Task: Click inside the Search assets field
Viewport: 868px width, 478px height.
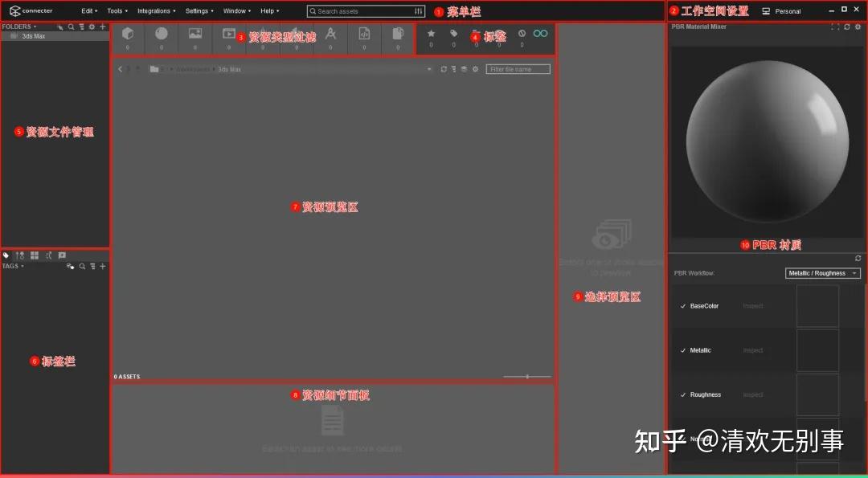Action: click(x=362, y=11)
